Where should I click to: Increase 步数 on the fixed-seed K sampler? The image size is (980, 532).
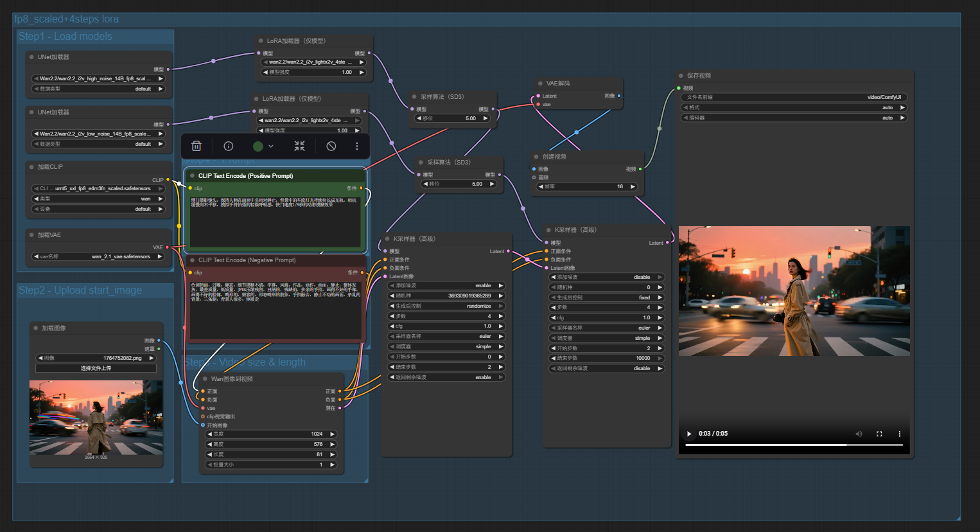point(660,308)
